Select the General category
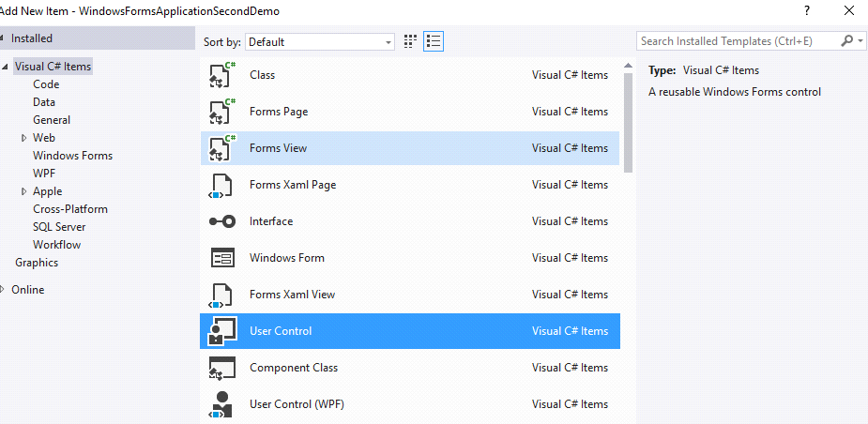Viewport: 868px width, 424px height. coord(52,119)
